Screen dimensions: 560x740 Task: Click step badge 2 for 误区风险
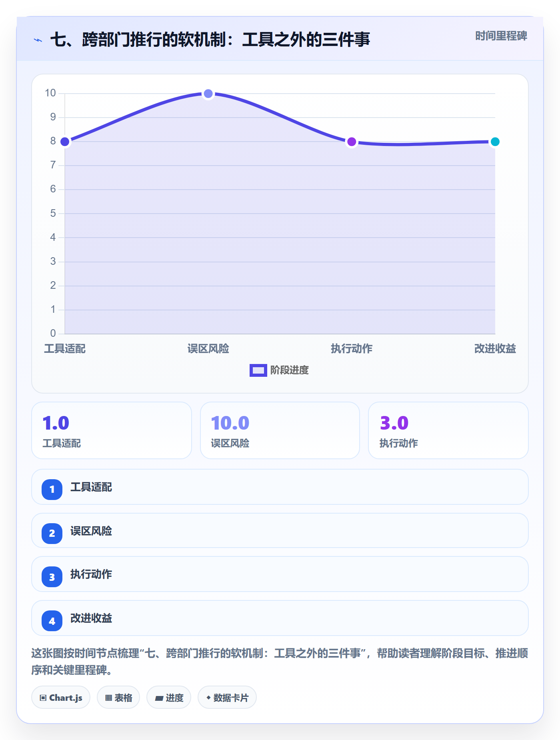pos(52,533)
